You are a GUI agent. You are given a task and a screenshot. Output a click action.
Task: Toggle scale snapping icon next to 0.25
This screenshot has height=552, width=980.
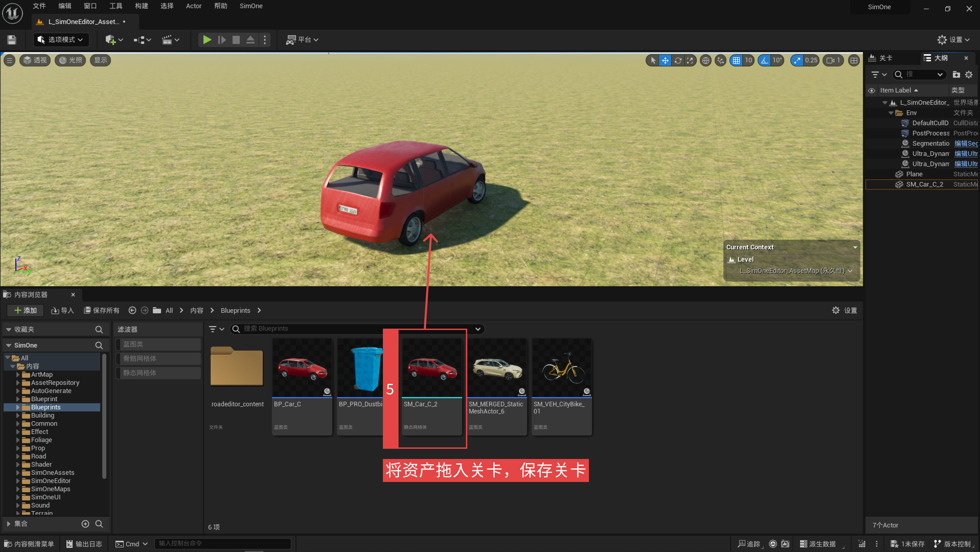coord(797,60)
